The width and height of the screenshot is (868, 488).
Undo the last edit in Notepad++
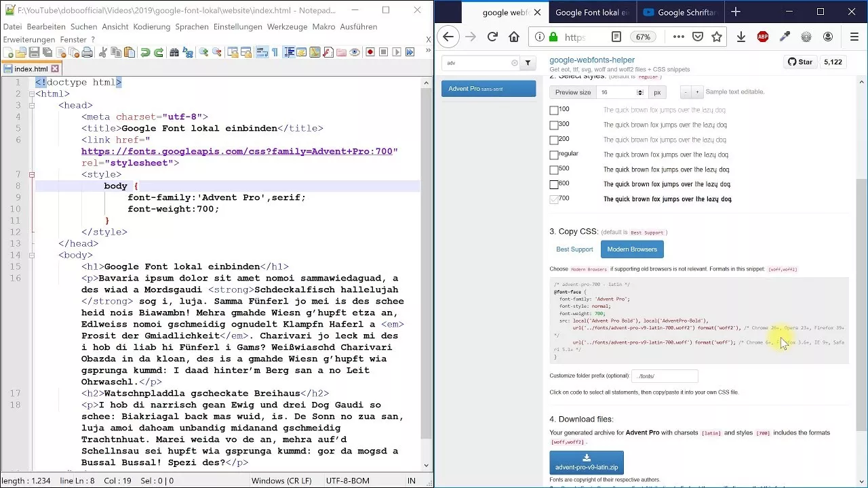(146, 52)
